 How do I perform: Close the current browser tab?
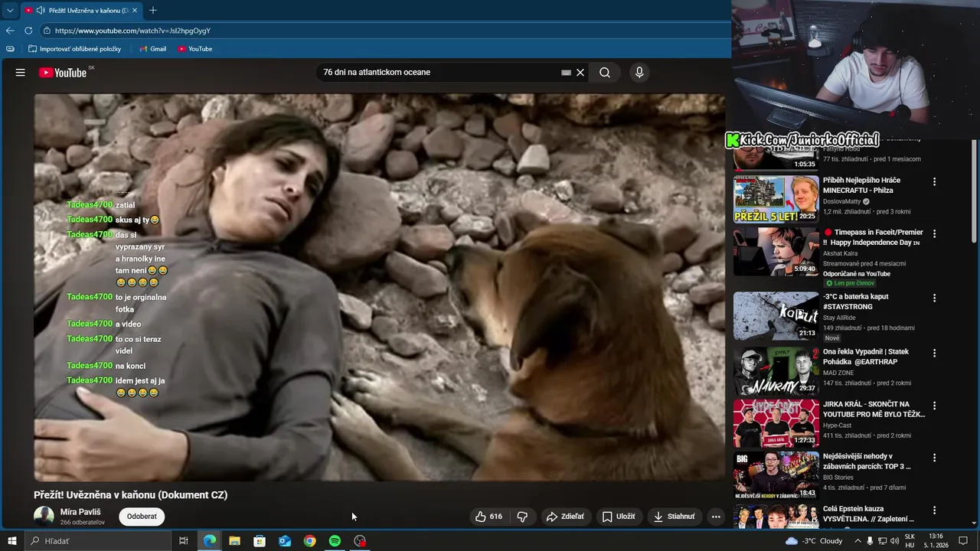point(136,11)
